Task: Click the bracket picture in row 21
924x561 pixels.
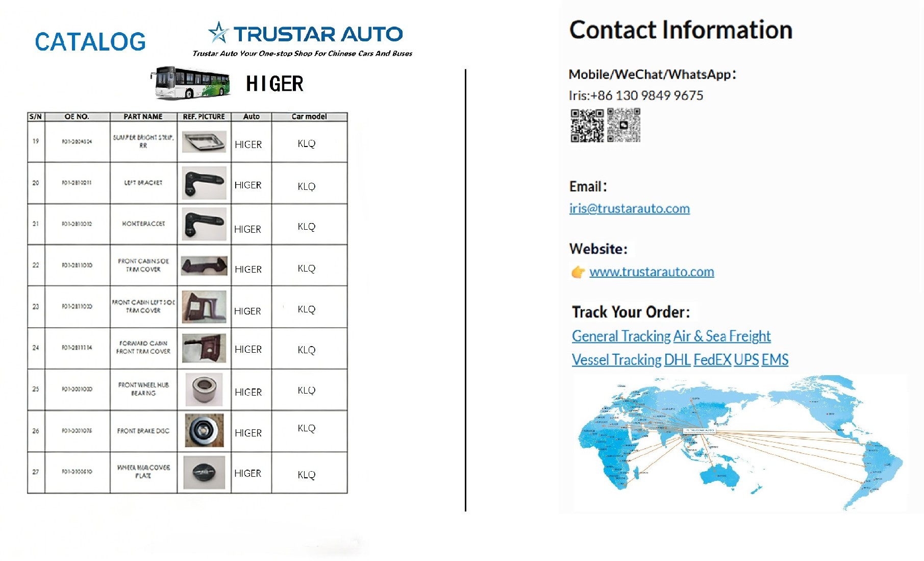Action: (x=204, y=224)
